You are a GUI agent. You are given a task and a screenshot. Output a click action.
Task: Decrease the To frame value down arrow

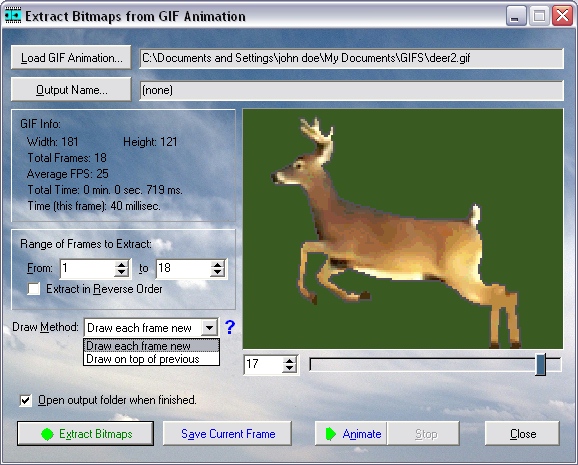coord(217,273)
